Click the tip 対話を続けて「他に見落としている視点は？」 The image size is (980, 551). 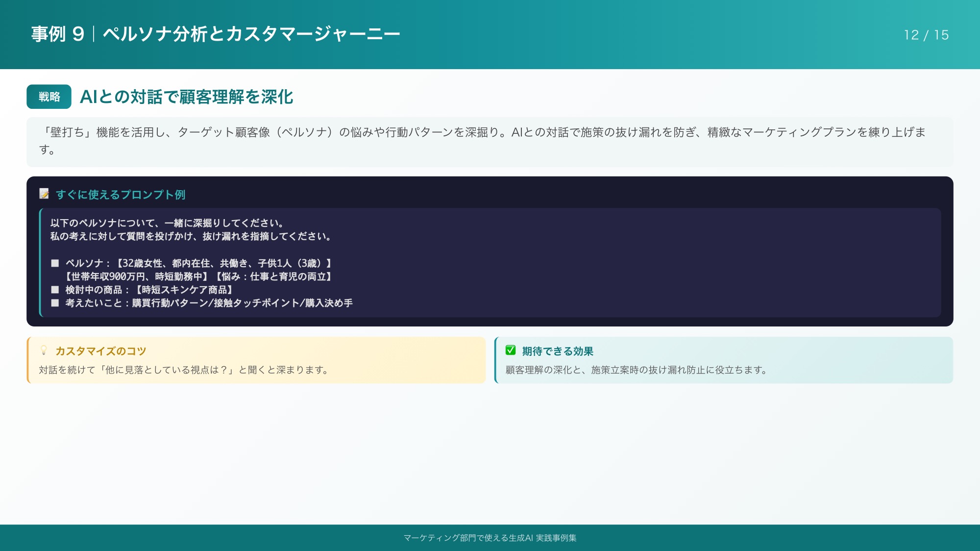point(184,370)
